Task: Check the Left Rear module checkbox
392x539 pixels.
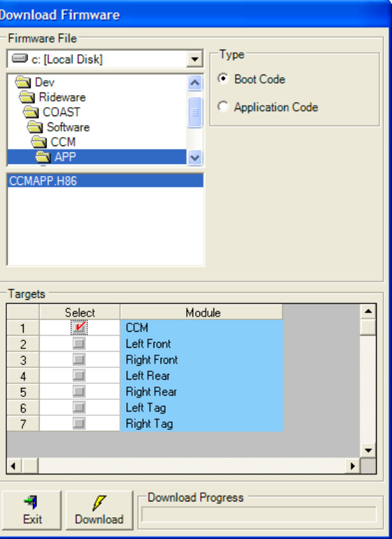Action: [79, 375]
